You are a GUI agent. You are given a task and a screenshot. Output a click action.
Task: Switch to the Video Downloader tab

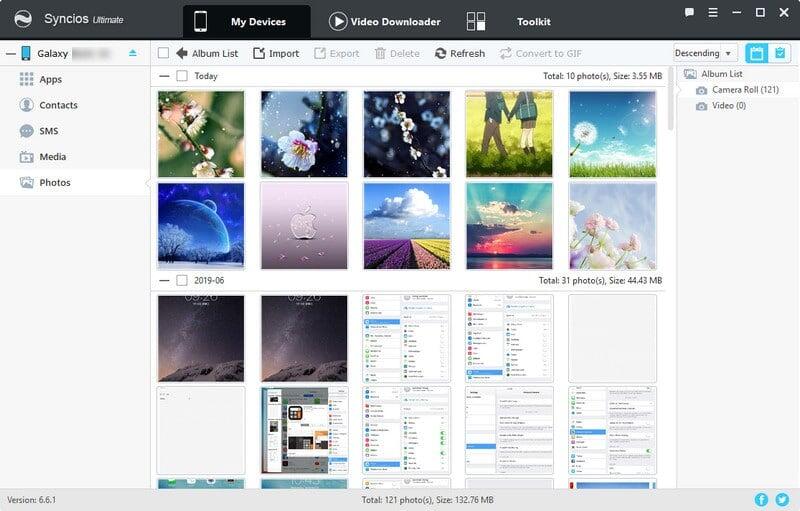(384, 22)
